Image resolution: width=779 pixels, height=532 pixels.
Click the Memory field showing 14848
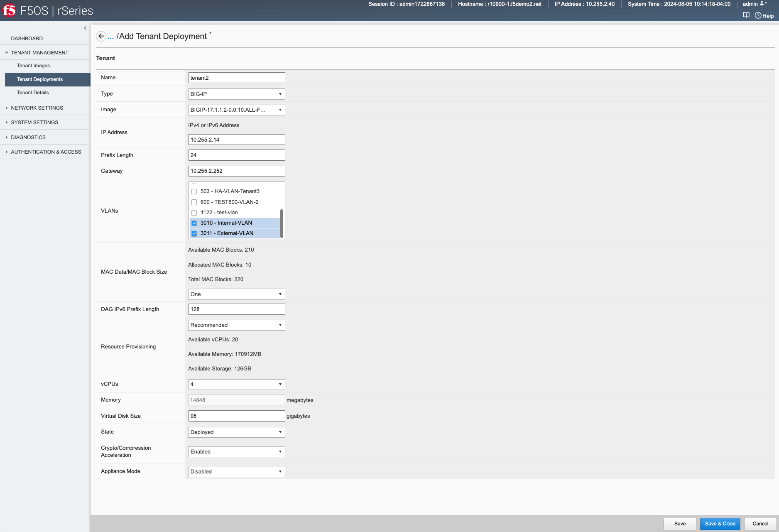(236, 400)
